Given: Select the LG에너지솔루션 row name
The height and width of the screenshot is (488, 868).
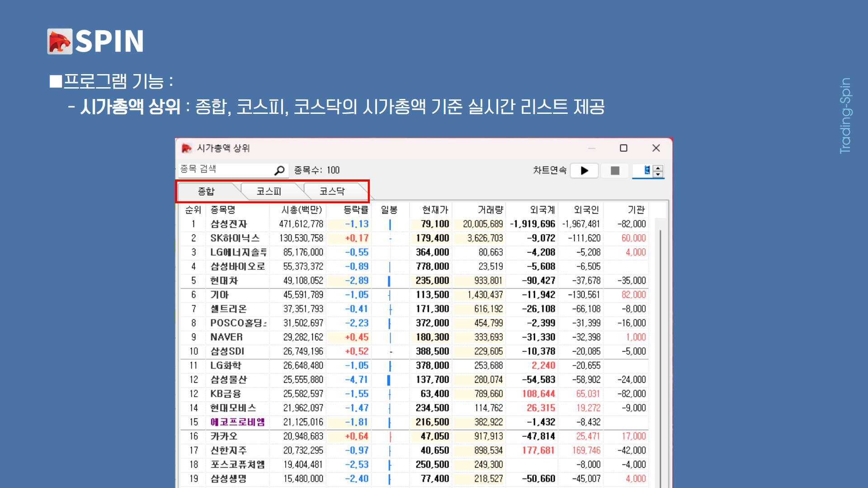Looking at the screenshot, I should click(x=239, y=252).
